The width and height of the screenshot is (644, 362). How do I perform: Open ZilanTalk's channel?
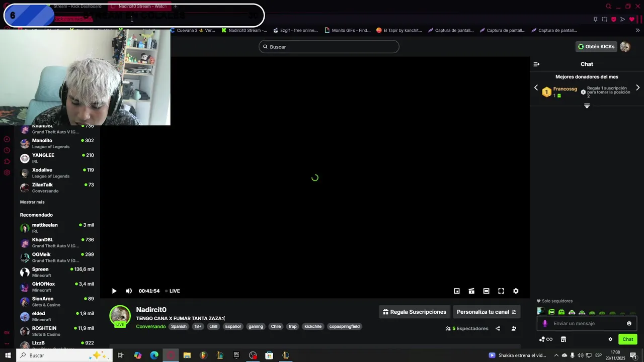57,188
